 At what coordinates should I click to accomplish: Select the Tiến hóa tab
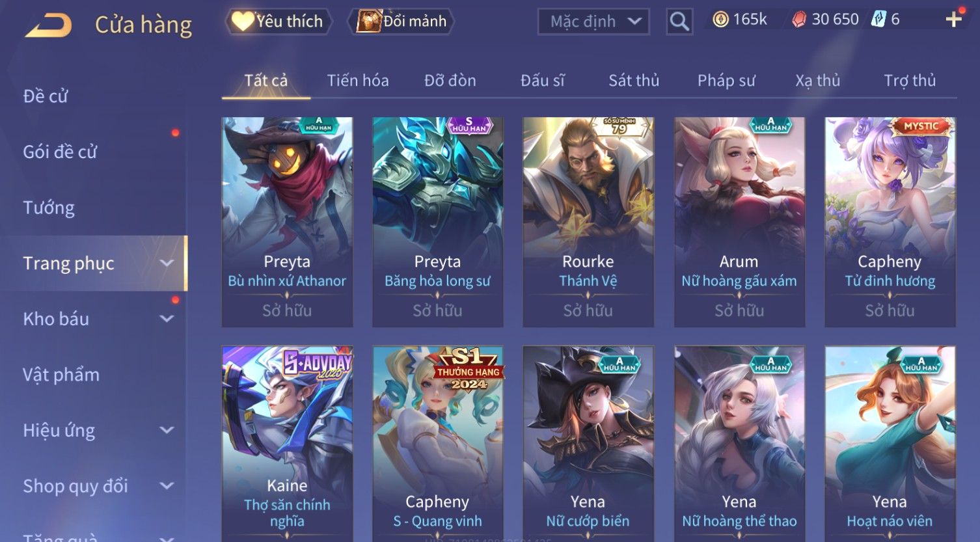pyautogui.click(x=358, y=81)
